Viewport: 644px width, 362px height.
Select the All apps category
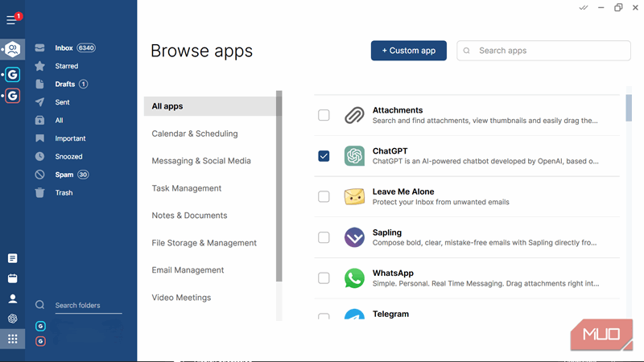point(210,106)
